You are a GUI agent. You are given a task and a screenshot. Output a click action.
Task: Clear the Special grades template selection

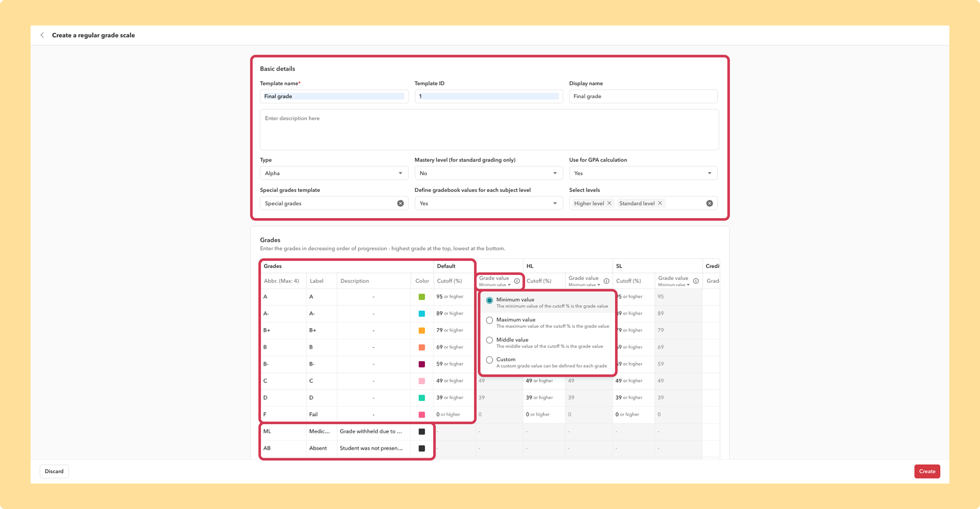400,203
